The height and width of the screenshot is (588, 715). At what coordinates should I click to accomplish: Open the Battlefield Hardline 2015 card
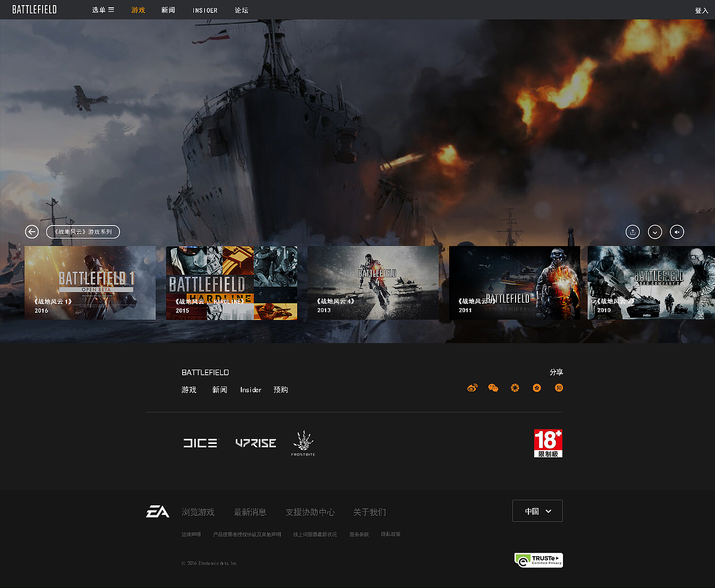(231, 283)
